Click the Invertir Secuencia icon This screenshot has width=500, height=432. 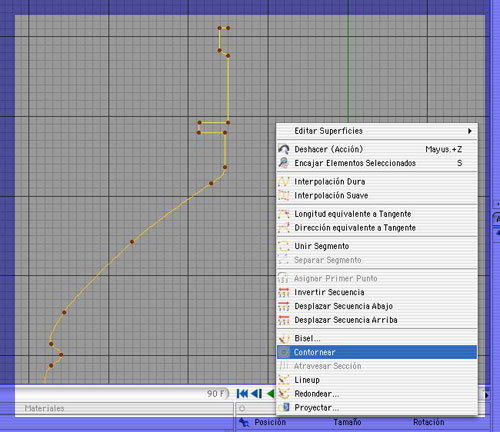(x=284, y=292)
